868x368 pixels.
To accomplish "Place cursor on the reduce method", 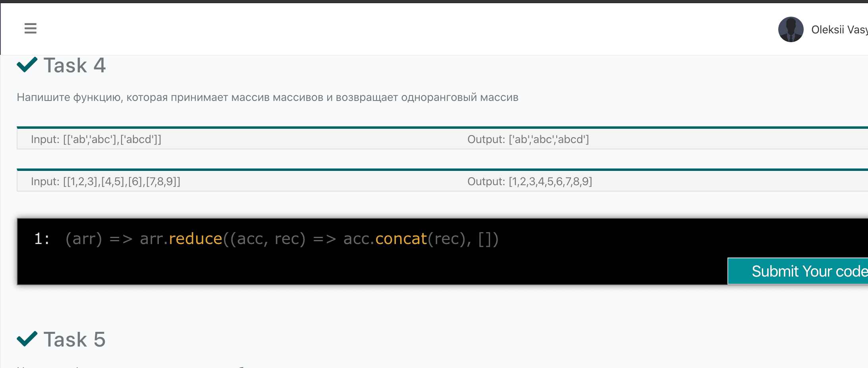I will [195, 239].
